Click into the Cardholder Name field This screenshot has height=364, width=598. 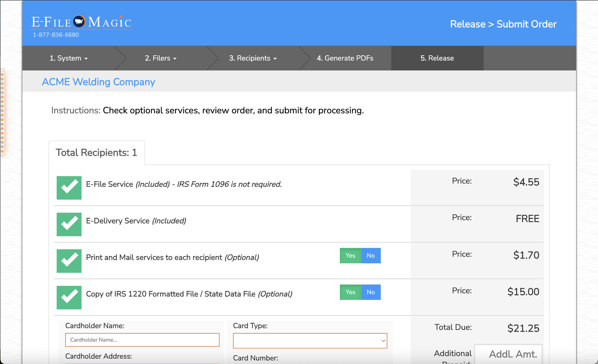pyautogui.click(x=142, y=340)
